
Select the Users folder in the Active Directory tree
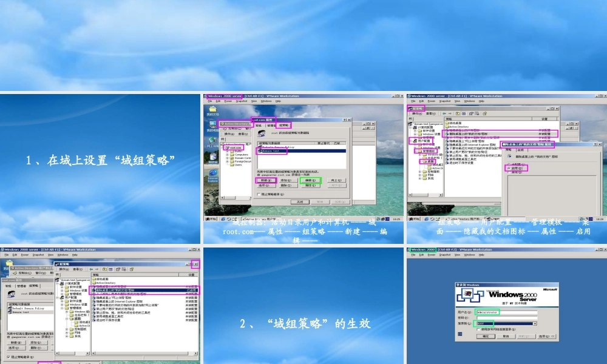(237, 165)
